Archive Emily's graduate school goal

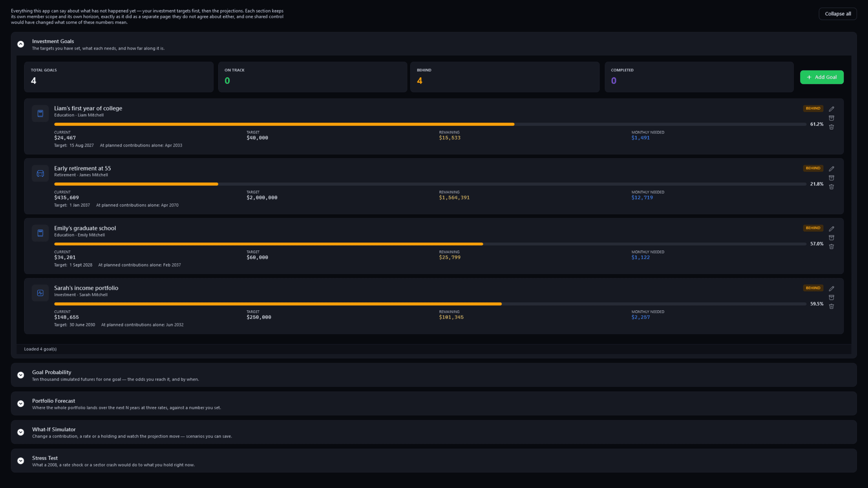point(831,237)
